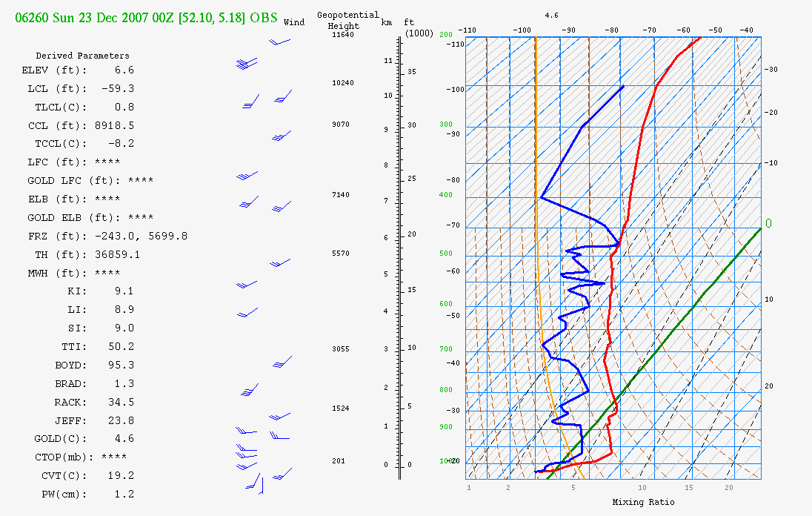Select the LCL (ft) value -59.3
812x516 pixels.
coord(118,88)
